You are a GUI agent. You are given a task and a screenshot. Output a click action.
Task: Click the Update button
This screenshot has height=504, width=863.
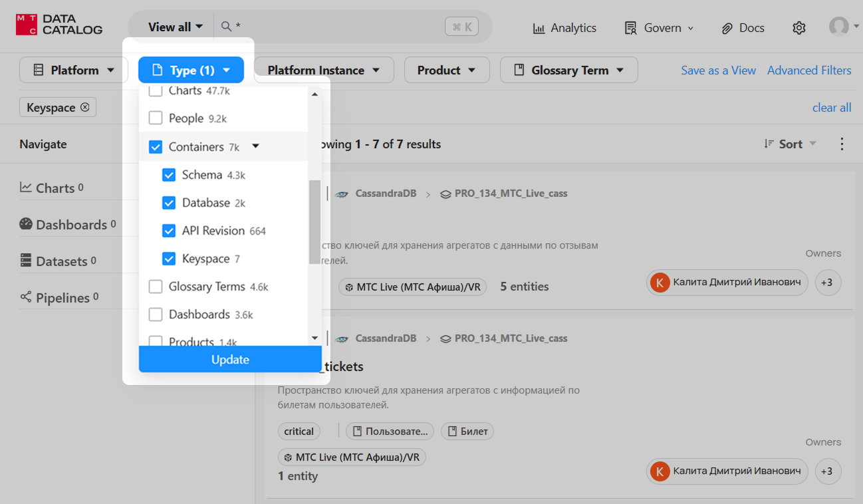230,360
